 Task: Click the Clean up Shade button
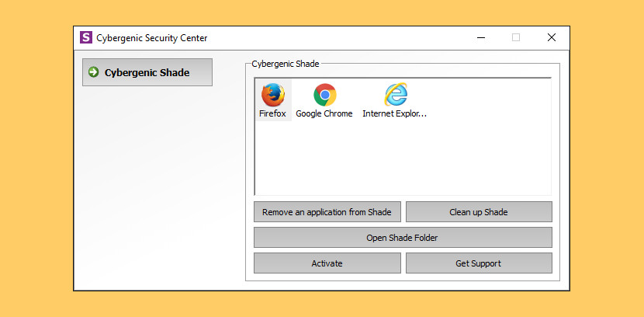pyautogui.click(x=479, y=212)
